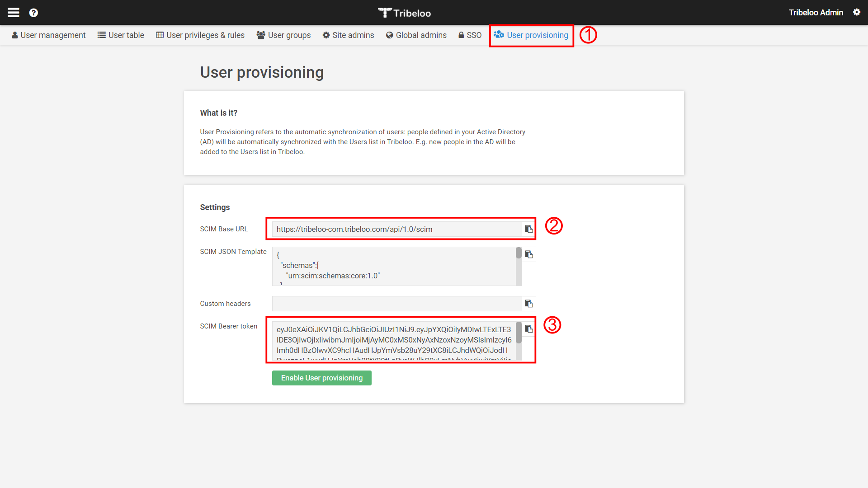Open the hamburger main menu
868x488 pixels.
tap(14, 13)
